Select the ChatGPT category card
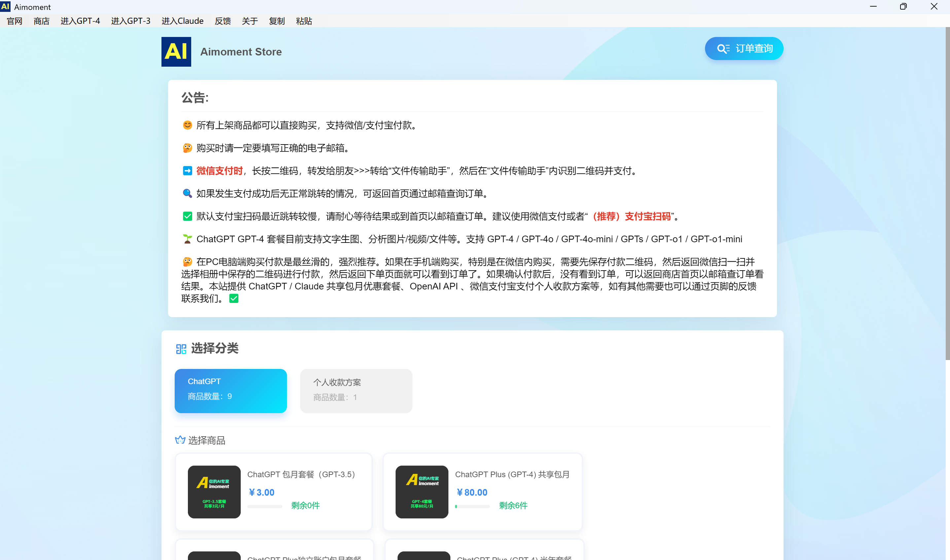Screen dimensions: 950x560 (x=231, y=391)
